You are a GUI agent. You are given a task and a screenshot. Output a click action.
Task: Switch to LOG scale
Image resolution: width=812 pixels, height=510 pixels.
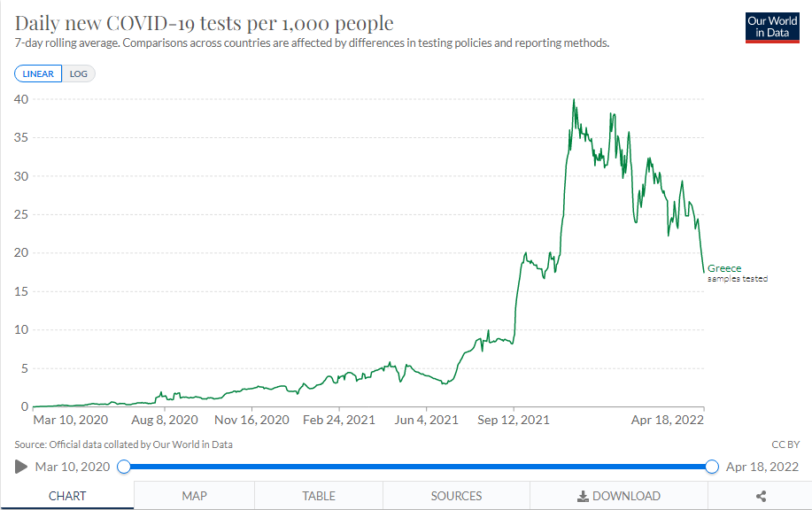tap(78, 73)
